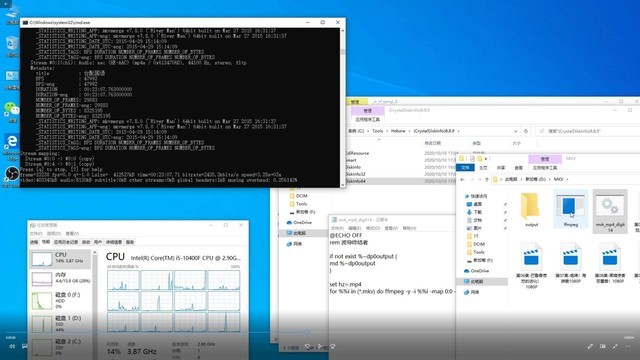The image size is (640, 360).
Task: Click Task Manager sidebar scroll-up arrow
Action: pos(95,253)
